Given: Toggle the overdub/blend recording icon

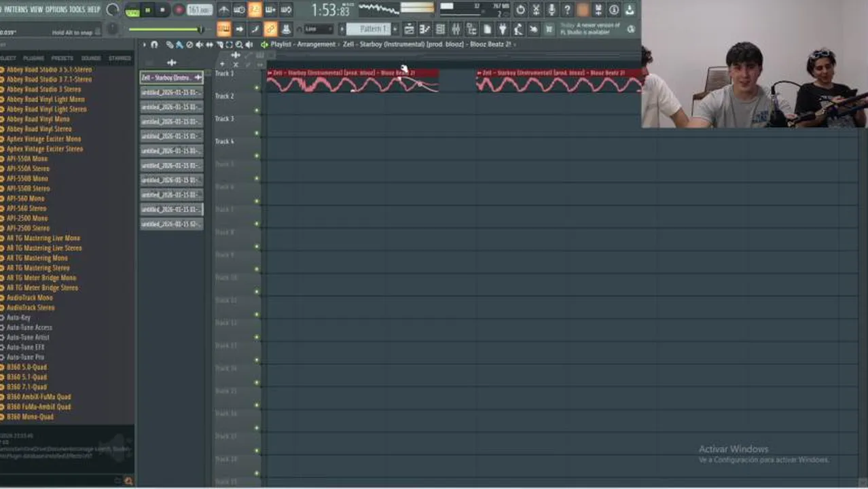Looking at the screenshot, I should (270, 10).
